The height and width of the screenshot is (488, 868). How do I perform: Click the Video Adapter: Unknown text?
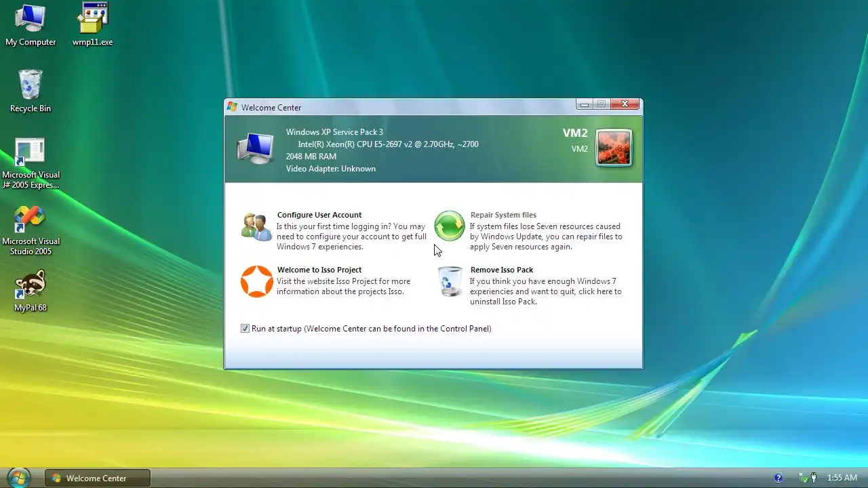pos(330,169)
